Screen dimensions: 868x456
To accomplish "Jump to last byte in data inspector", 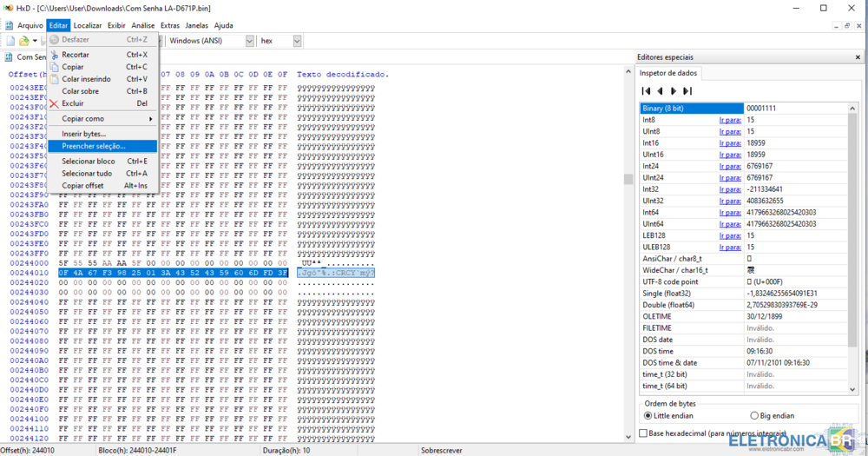I will (687, 91).
